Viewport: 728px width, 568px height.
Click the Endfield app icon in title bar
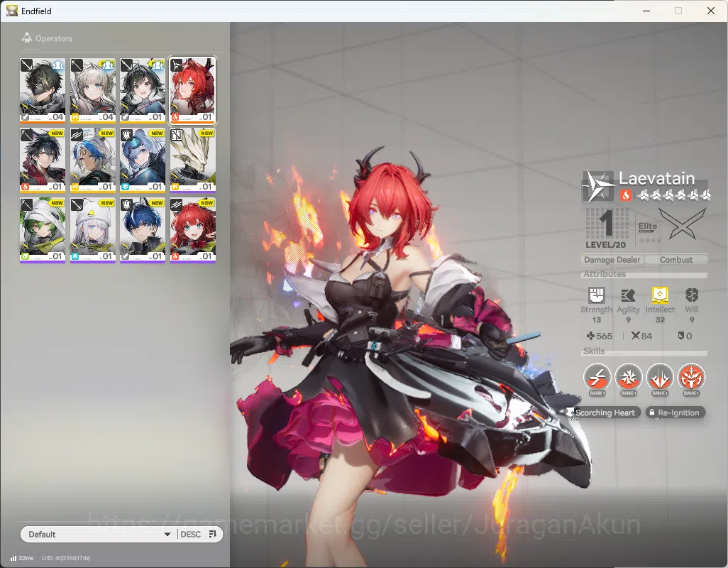pos(11,11)
